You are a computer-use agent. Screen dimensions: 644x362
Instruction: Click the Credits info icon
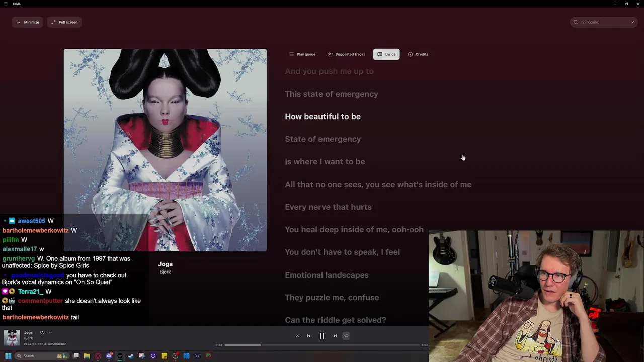pos(410,54)
